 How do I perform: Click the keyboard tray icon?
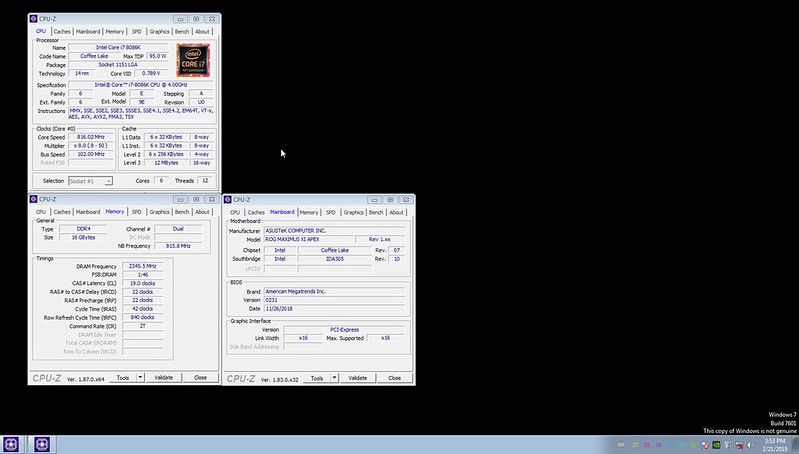tap(621, 445)
